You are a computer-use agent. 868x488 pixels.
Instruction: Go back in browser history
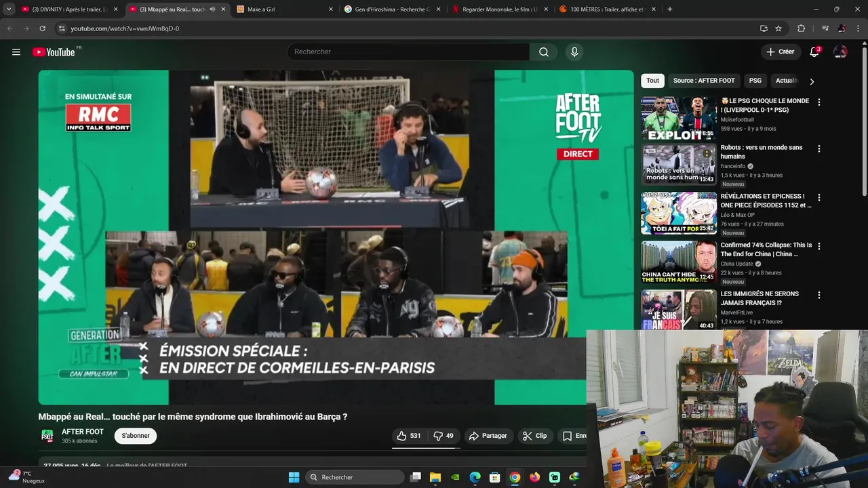(x=9, y=28)
